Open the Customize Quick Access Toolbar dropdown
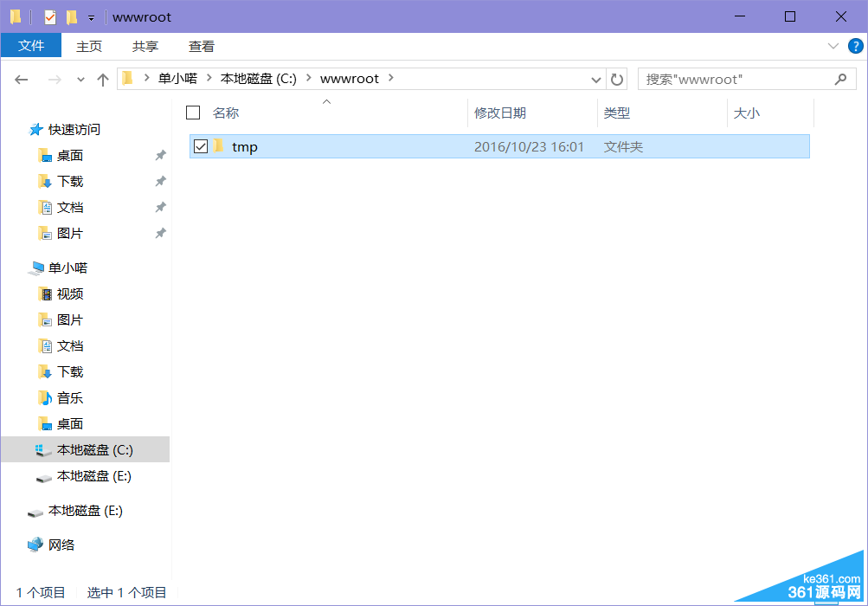Viewport: 868px width, 606px height. point(92,18)
